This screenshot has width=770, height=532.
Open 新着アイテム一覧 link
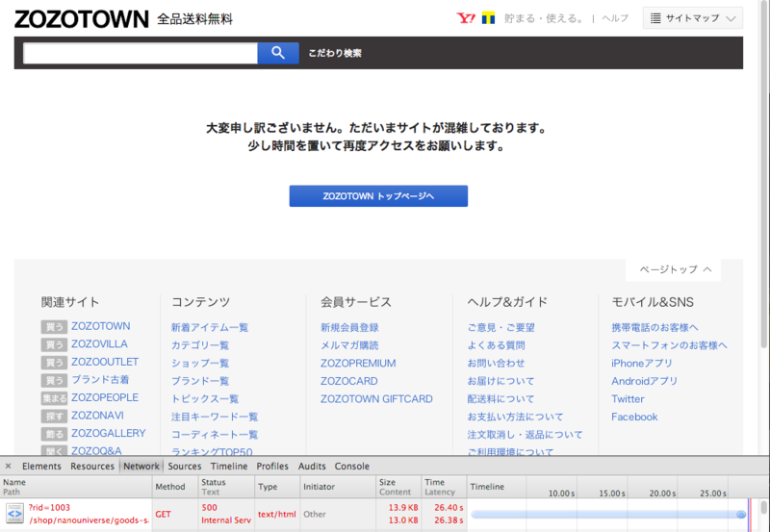point(210,327)
